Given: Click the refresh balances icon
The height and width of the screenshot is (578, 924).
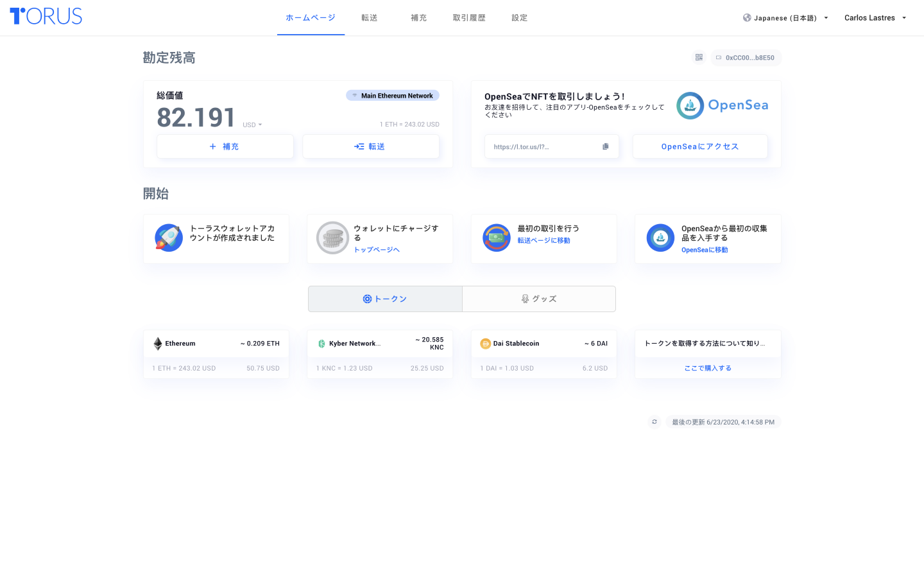Looking at the screenshot, I should pos(654,422).
